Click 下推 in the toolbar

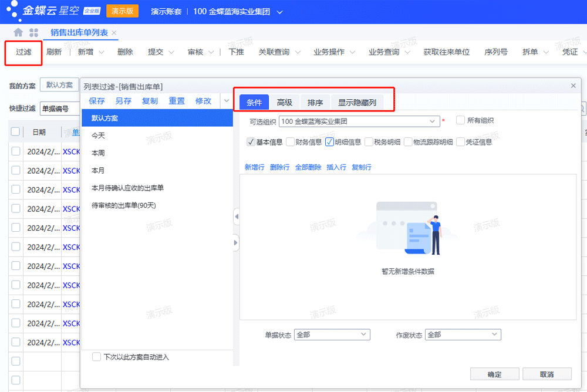235,52
